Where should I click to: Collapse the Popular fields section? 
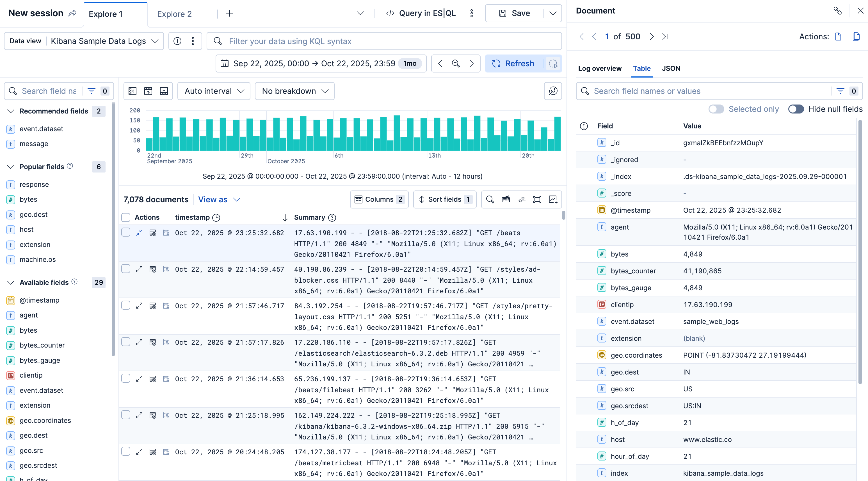coord(11,167)
